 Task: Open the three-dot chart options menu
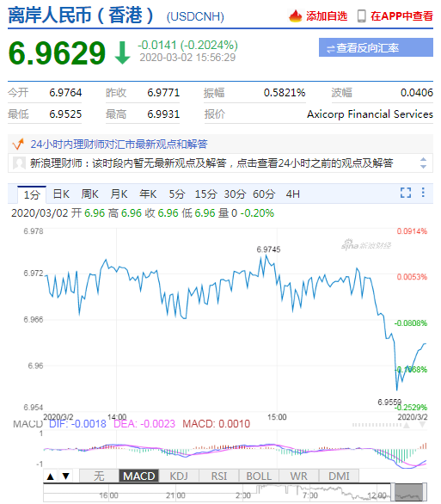click(423, 193)
